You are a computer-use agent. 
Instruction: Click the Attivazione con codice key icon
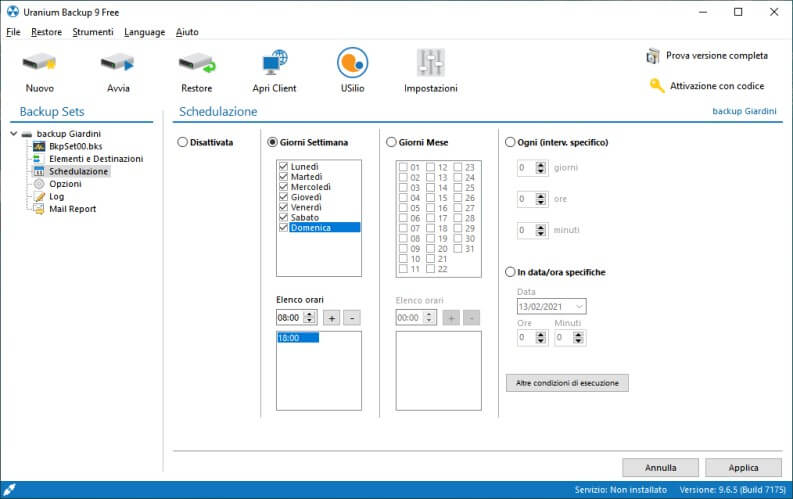[657, 86]
